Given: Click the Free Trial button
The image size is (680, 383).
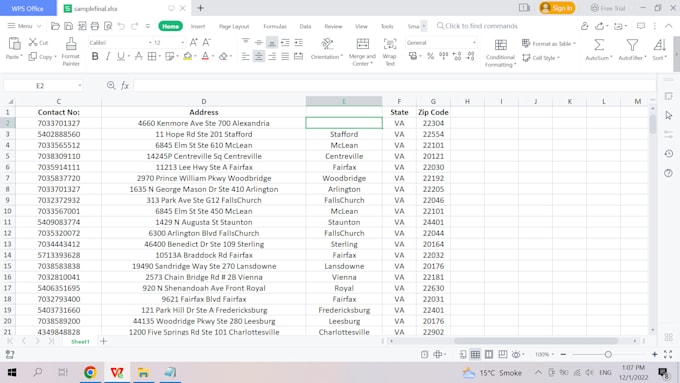Looking at the screenshot, I should 608,8.
